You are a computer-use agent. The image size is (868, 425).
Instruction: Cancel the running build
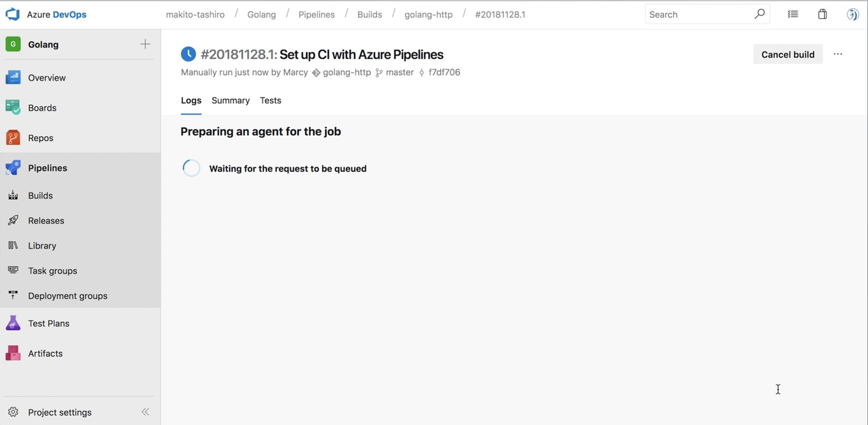click(787, 54)
